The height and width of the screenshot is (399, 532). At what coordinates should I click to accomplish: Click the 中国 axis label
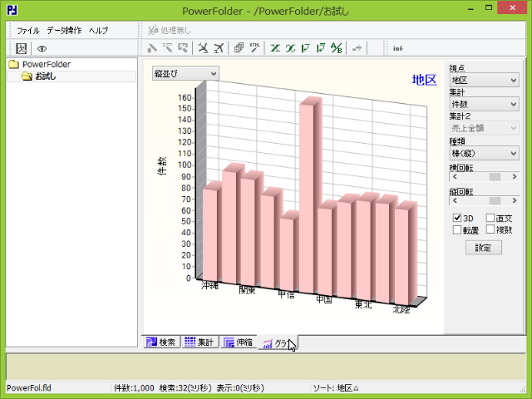click(x=324, y=299)
